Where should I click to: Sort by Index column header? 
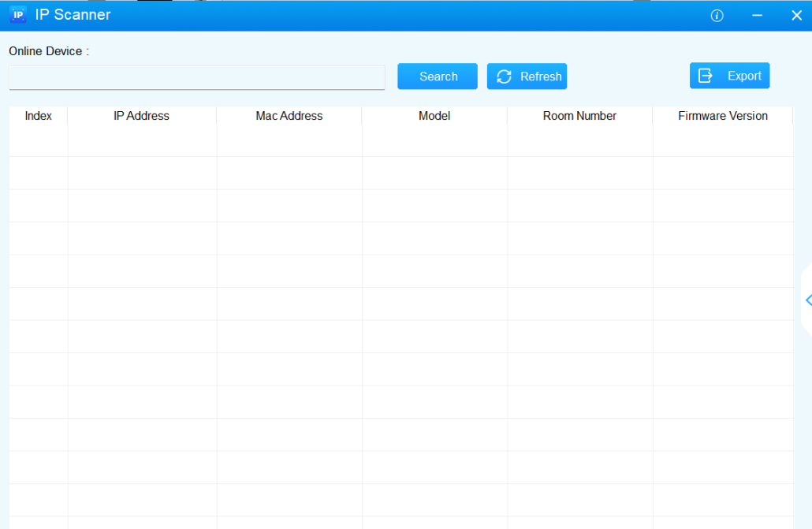pyautogui.click(x=39, y=116)
